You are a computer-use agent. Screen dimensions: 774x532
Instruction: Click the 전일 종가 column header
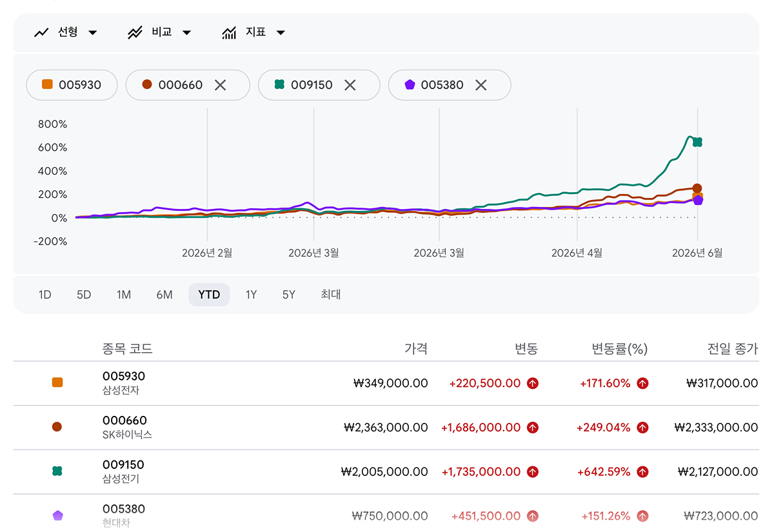(x=733, y=349)
